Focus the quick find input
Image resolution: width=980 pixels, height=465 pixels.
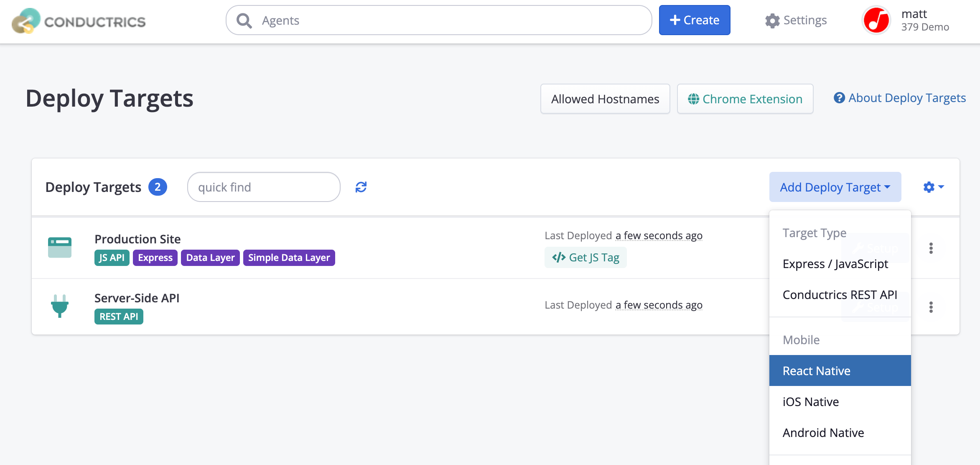[x=264, y=187]
